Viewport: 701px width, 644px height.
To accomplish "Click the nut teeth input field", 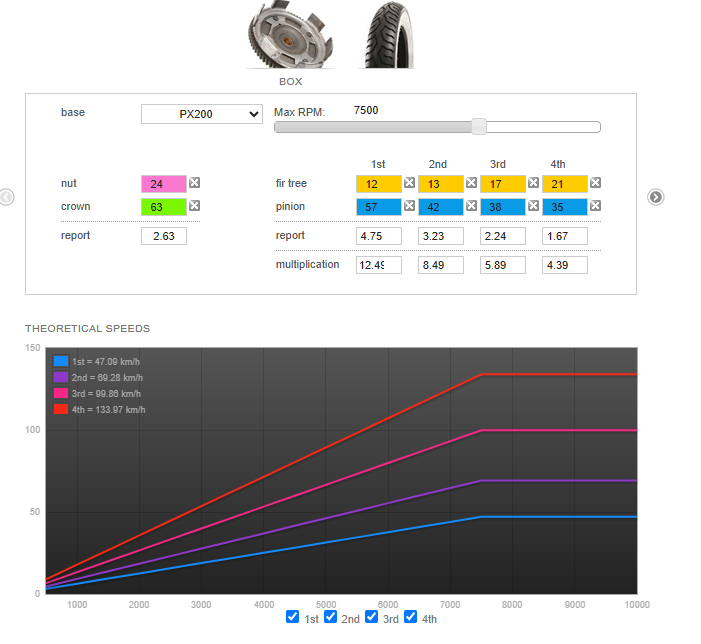I will [164, 184].
